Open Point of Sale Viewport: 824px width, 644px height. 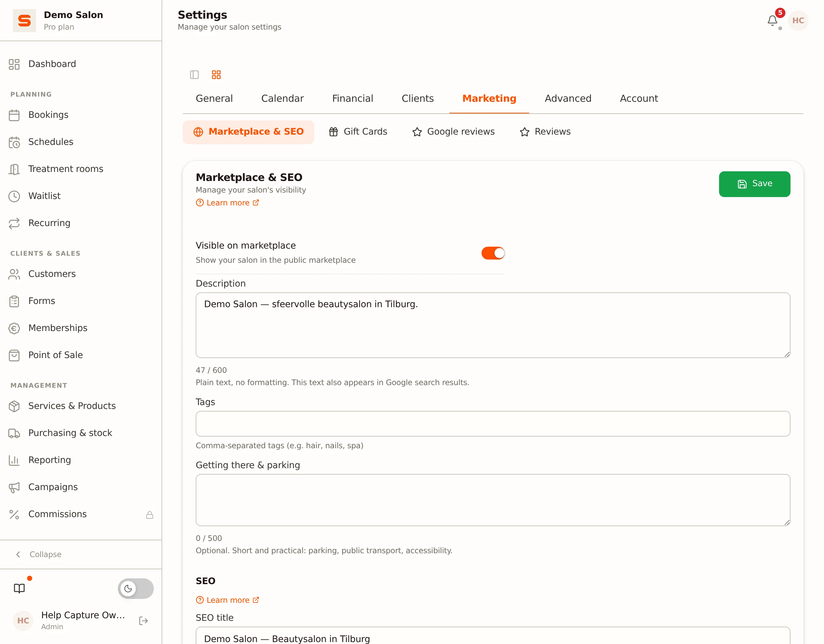point(81,355)
